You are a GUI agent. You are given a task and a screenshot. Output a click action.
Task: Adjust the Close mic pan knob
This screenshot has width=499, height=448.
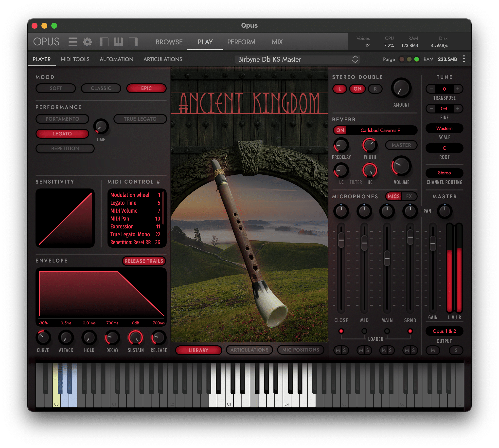[x=341, y=211]
